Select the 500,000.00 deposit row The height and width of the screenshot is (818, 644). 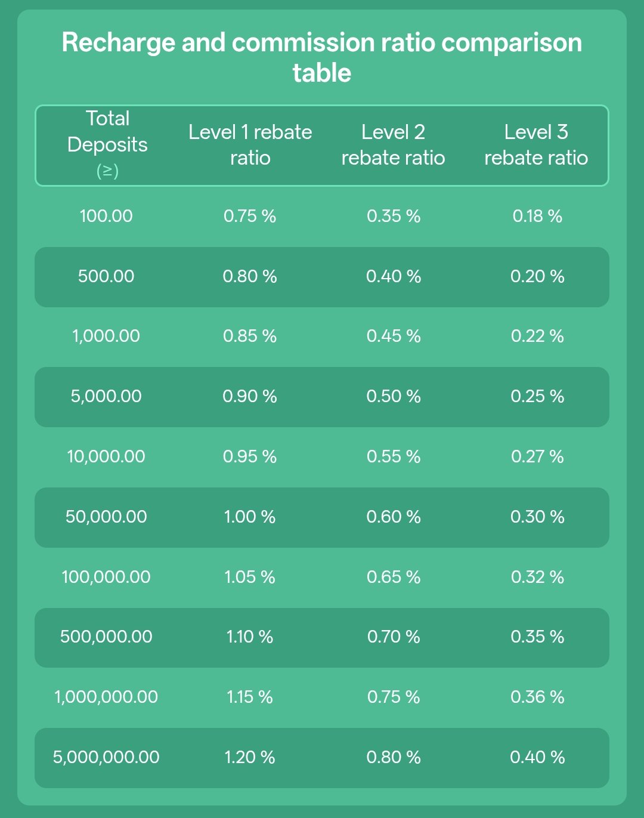coord(322,637)
